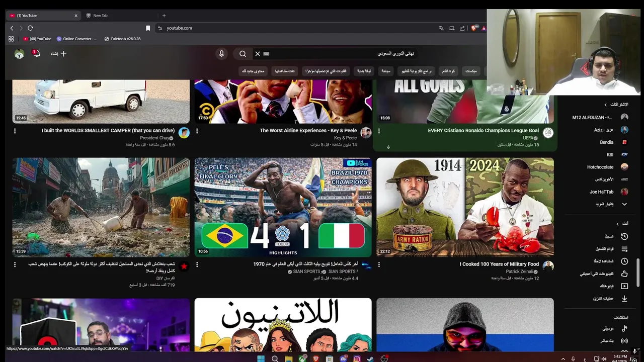The width and height of the screenshot is (644, 362).
Task: Click the Create (إنشاء) plus button
Action: click(x=59, y=54)
